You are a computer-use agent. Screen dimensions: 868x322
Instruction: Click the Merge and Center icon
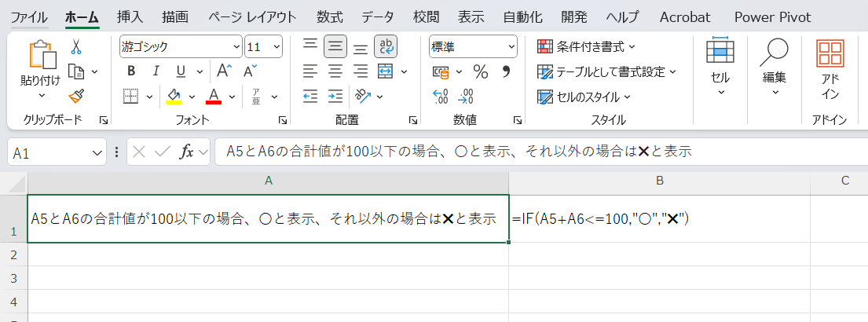click(x=385, y=71)
